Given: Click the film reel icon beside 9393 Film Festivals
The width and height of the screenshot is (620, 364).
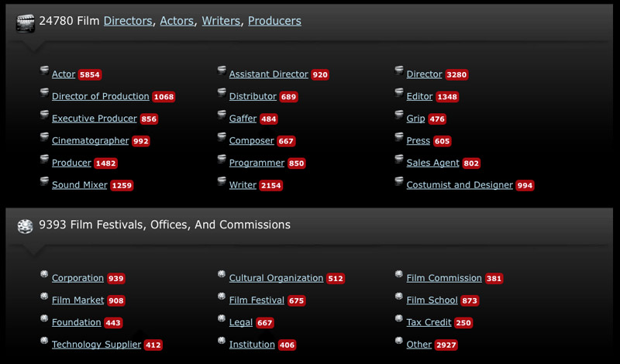Looking at the screenshot, I should tap(26, 225).
